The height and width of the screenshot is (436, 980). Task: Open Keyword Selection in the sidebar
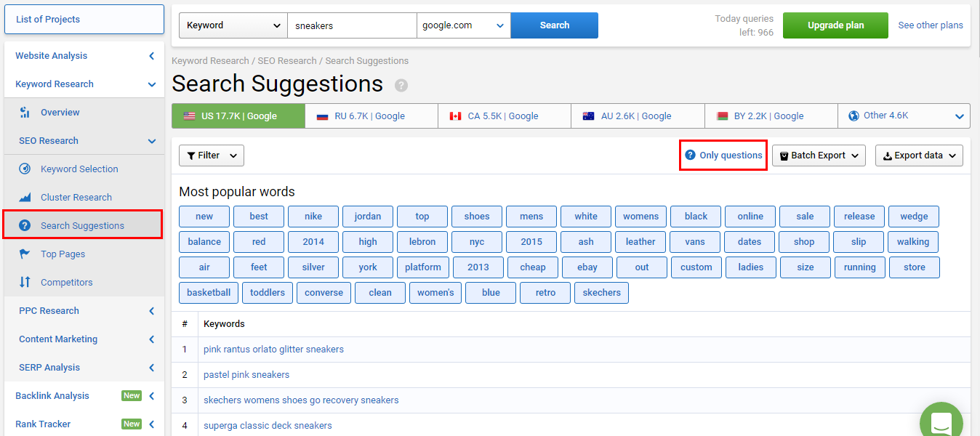79,169
